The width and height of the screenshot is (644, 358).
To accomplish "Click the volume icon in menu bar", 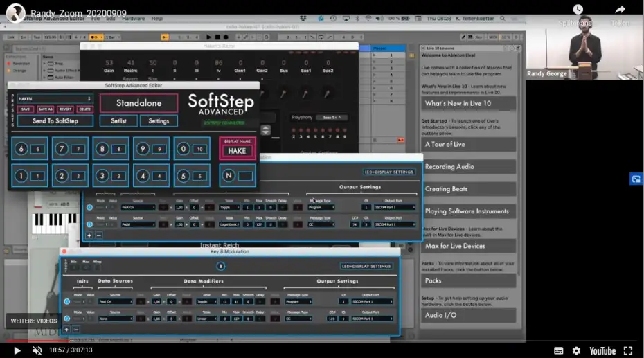I will tap(379, 19).
